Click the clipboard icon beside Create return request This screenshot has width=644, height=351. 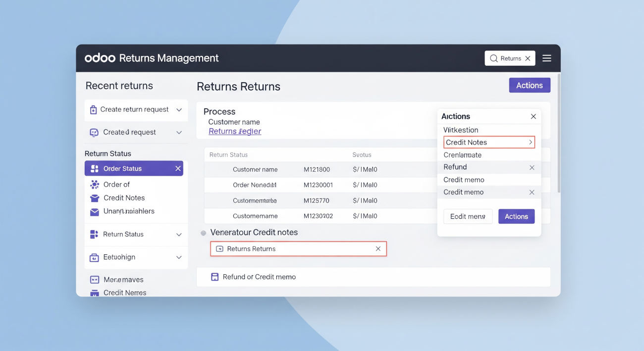(94, 109)
